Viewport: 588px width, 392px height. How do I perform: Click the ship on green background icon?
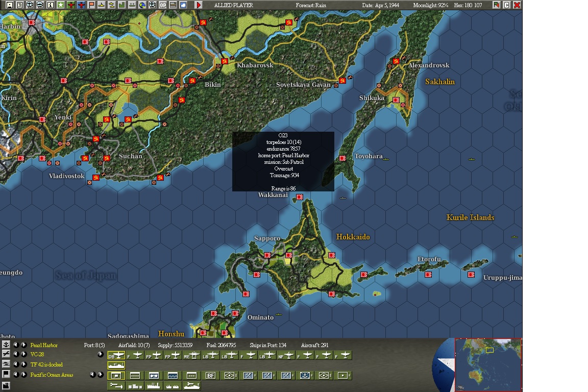coord(132,5)
